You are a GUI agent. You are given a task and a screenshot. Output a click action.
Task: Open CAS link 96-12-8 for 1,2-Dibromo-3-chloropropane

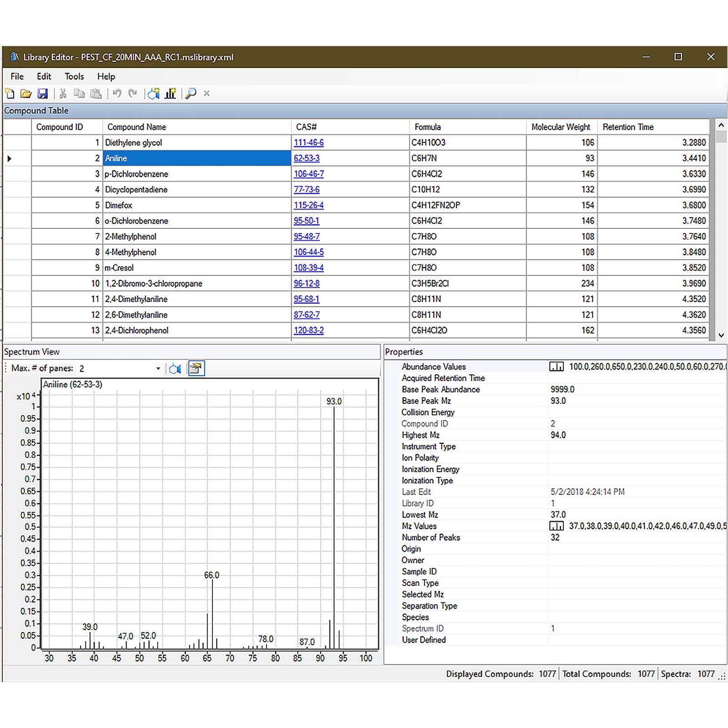(306, 283)
